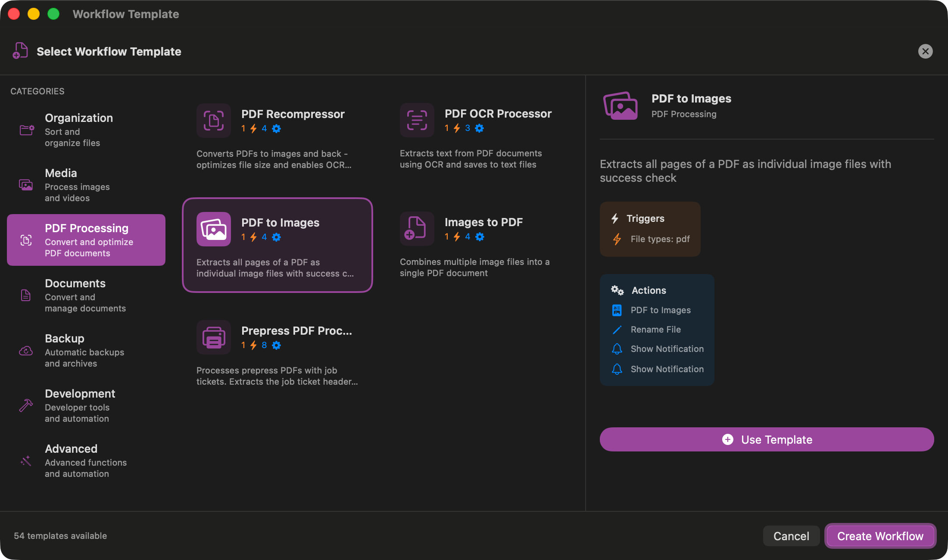
Task: Click the Documents category page icon
Action: [26, 295]
